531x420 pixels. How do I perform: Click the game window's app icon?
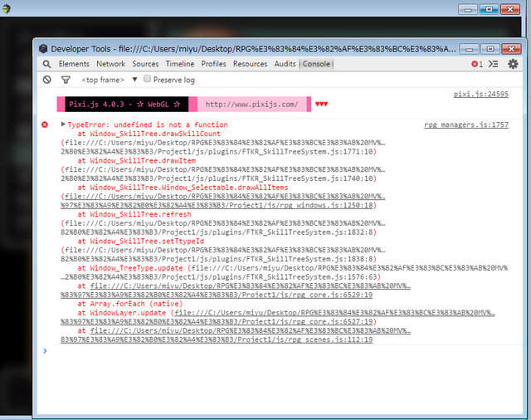tap(7, 8)
